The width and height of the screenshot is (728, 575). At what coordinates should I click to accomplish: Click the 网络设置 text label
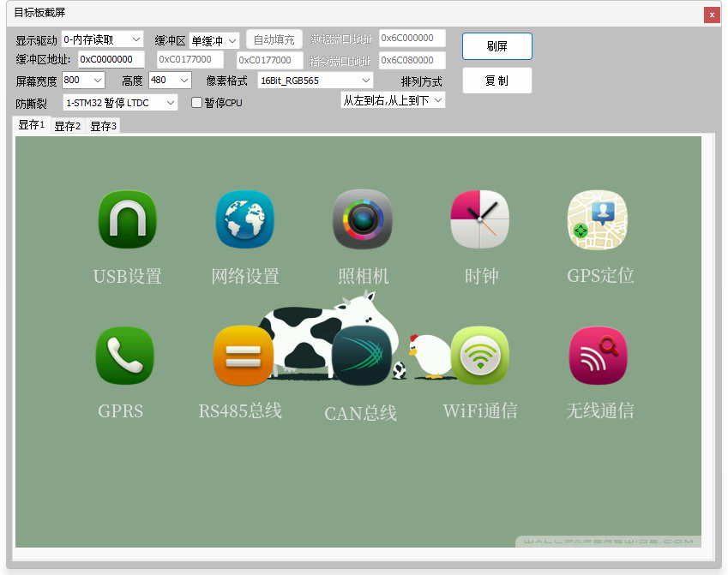245,276
